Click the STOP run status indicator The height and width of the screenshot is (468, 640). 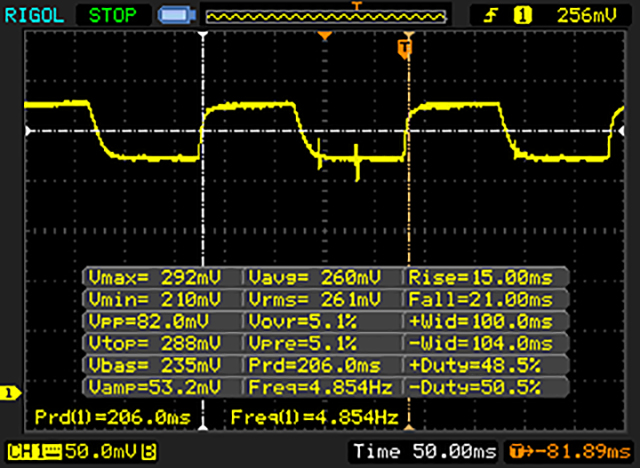click(113, 16)
